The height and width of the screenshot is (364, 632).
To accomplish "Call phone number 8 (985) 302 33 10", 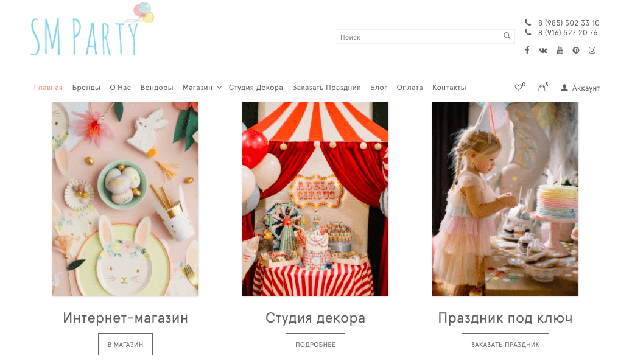I will tap(569, 23).
